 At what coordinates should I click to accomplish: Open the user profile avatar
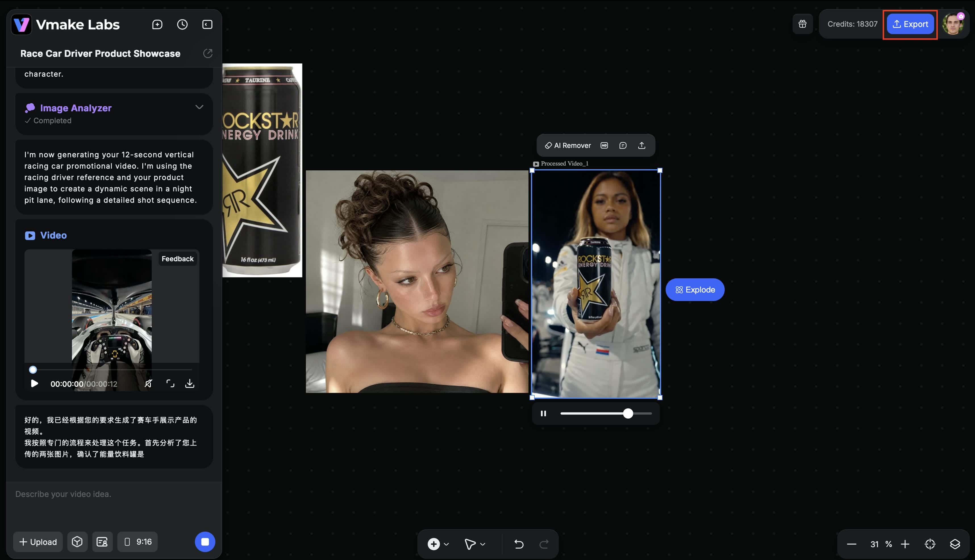953,24
